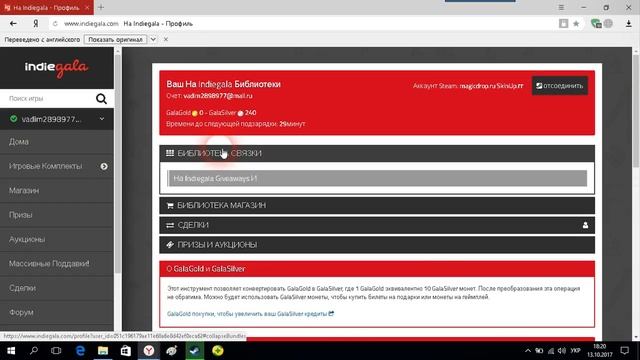Close the translation bar
This screenshot has height=360, width=640.
[166, 40]
